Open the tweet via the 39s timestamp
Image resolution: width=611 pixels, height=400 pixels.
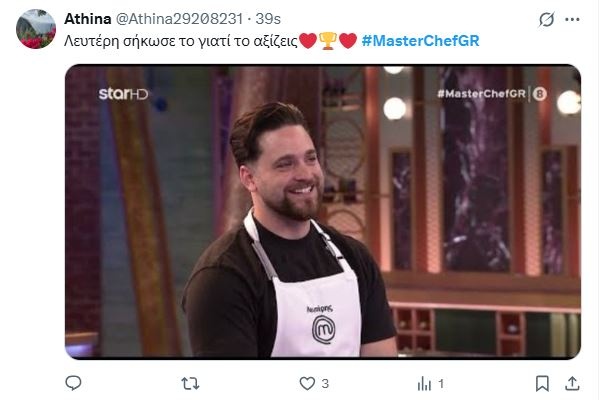(x=268, y=19)
